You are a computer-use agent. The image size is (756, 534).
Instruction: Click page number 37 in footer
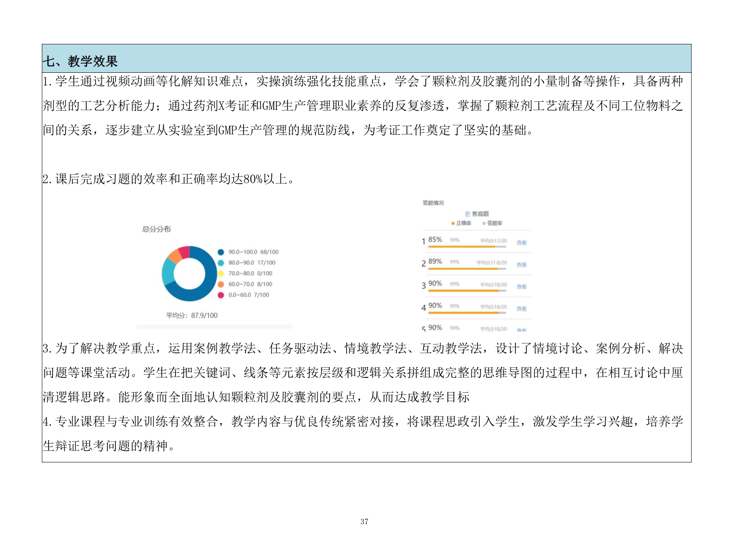pyautogui.click(x=364, y=522)
